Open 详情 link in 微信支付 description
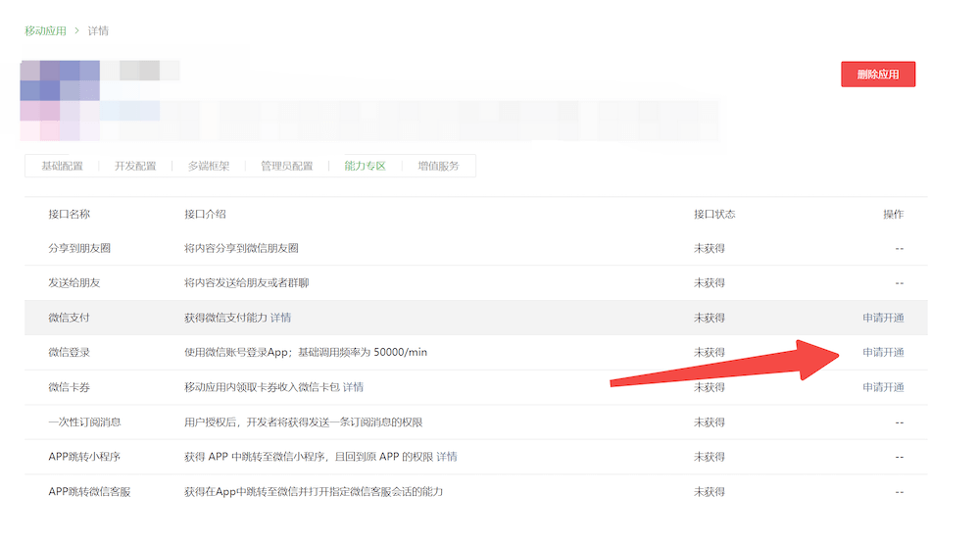 tap(280, 319)
